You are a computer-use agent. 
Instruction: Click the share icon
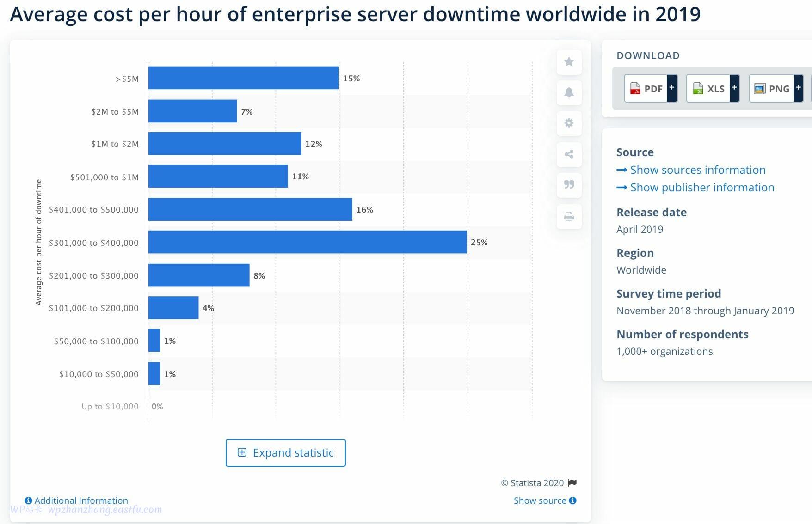569,154
